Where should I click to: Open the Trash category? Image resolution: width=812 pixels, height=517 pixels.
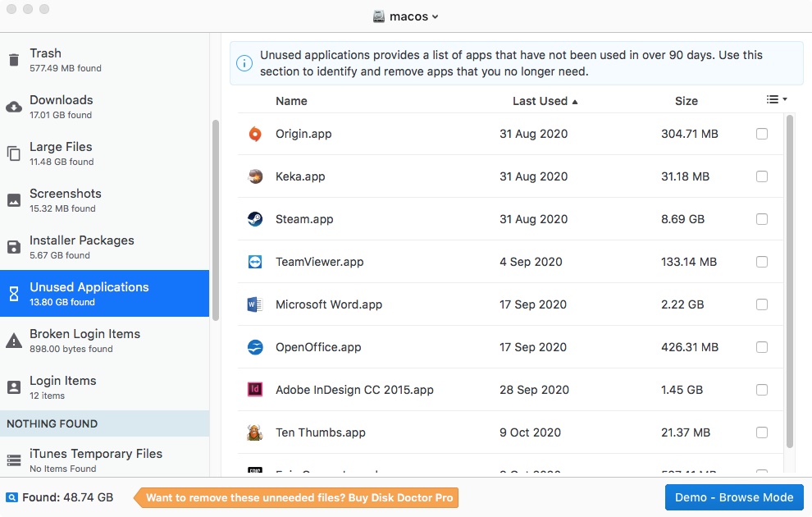coord(105,60)
